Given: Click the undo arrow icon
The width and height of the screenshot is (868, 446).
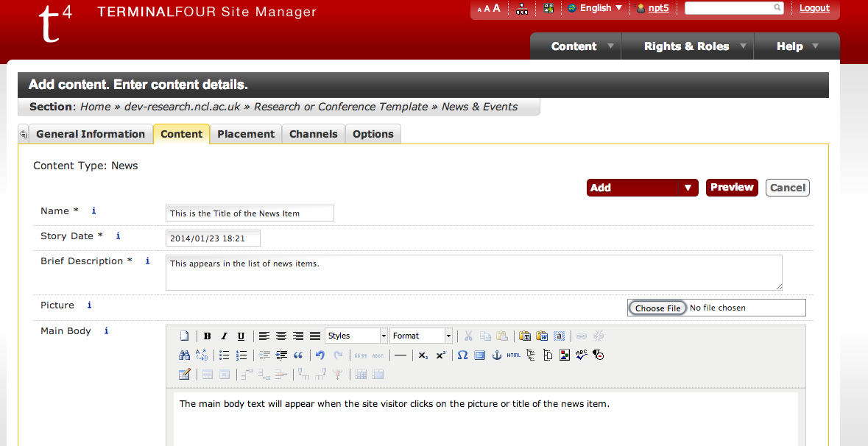Looking at the screenshot, I should (320, 355).
